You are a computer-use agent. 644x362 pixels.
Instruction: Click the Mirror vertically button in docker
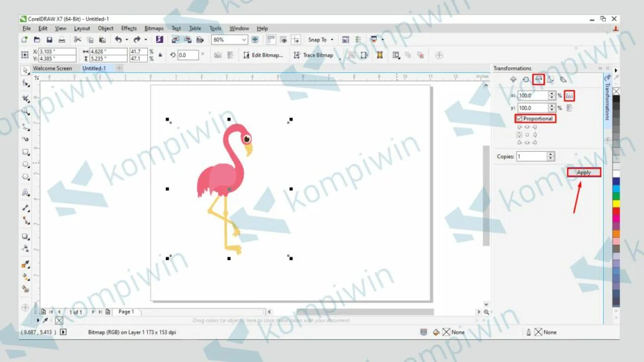coord(570,108)
